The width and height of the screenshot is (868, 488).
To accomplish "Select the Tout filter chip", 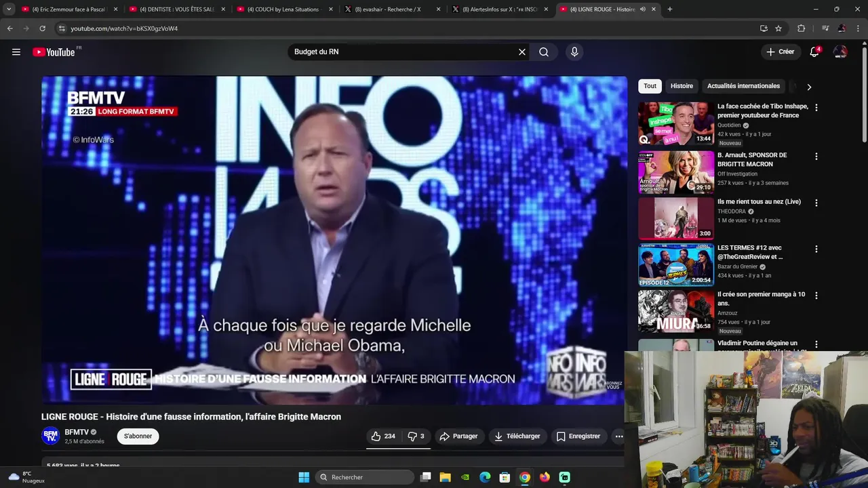I will (x=650, y=86).
